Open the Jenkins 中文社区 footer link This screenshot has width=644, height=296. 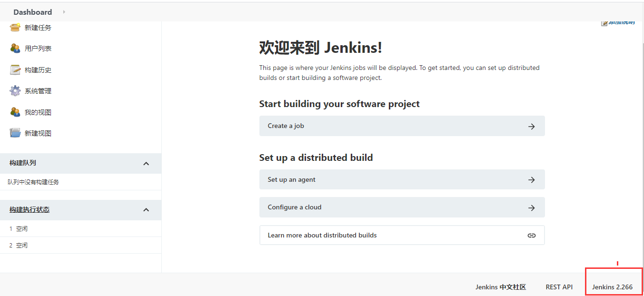pyautogui.click(x=501, y=287)
